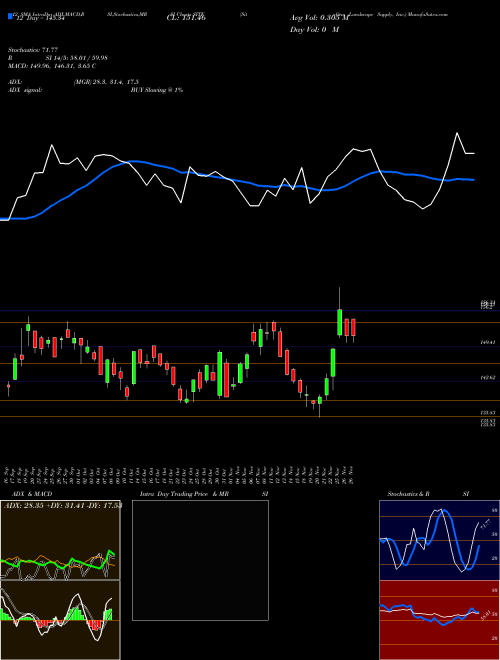Click the 'Day Vol: 0 M' text

pos(314,29)
